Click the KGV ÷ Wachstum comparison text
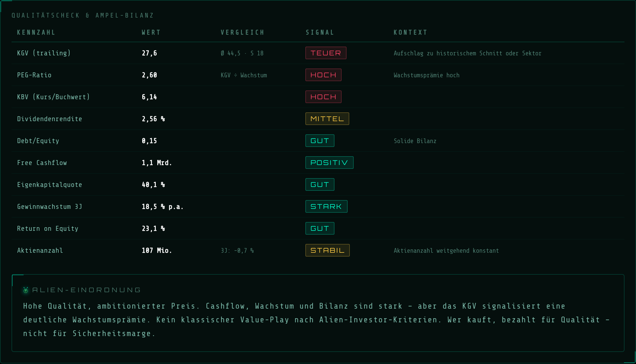The height and width of the screenshot is (364, 636). point(244,75)
